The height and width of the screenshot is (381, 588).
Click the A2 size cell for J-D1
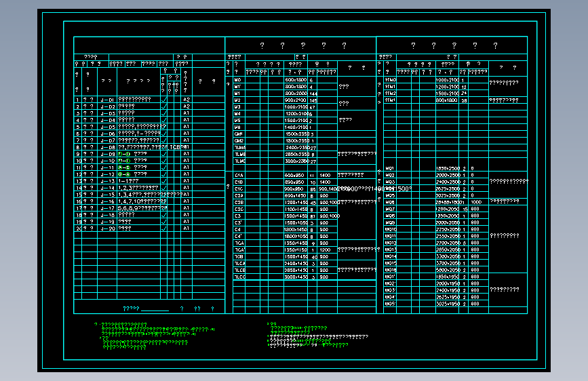click(x=187, y=100)
